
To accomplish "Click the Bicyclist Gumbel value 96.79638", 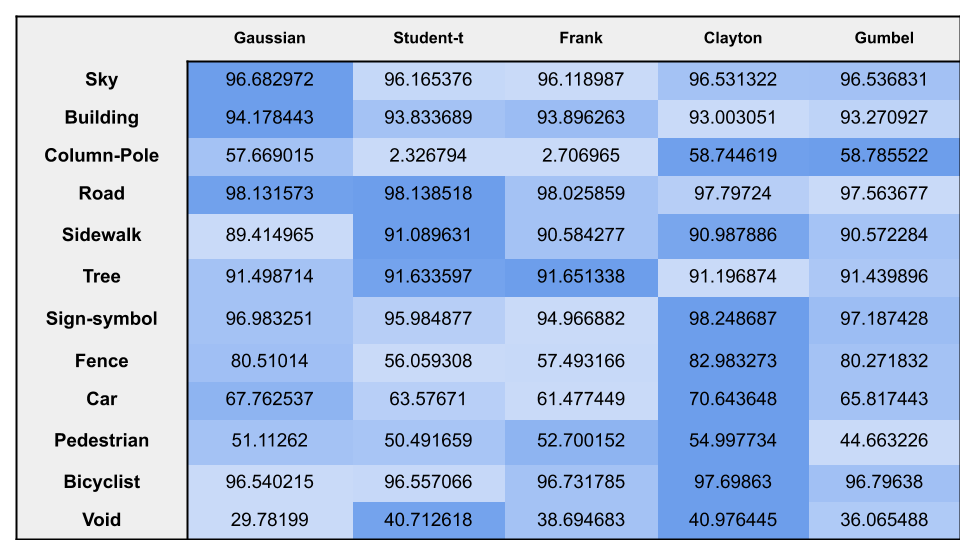I will point(884,483).
